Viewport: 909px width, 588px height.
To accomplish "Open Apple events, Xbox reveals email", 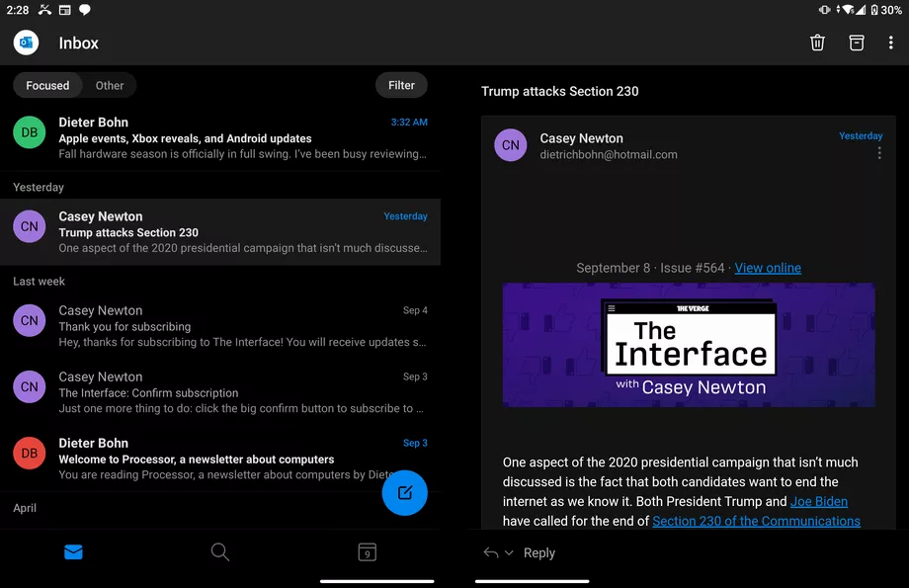I will (x=220, y=138).
